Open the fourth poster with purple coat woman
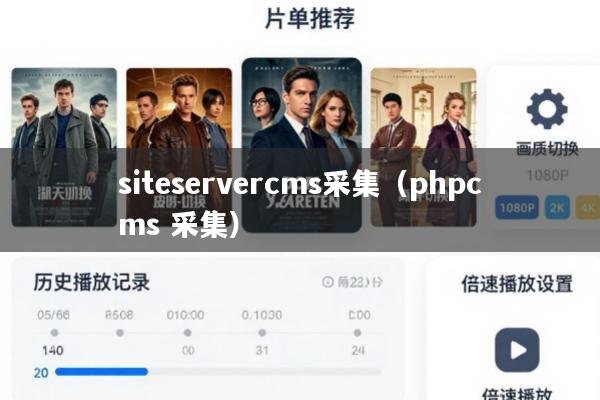This screenshot has height=400, width=600. pyautogui.click(x=424, y=147)
